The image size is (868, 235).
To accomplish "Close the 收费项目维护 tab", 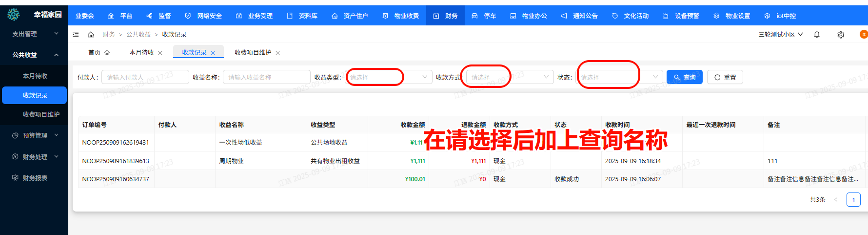I will coord(277,53).
